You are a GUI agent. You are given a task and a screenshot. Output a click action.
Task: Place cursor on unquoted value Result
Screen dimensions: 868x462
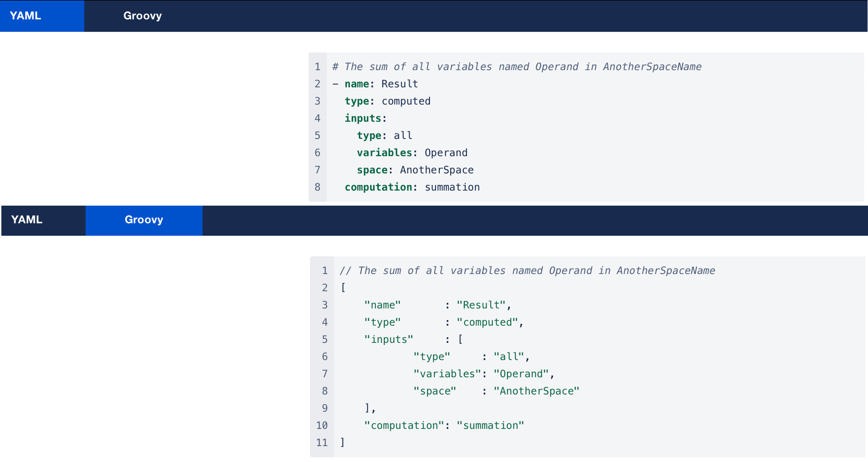(400, 84)
